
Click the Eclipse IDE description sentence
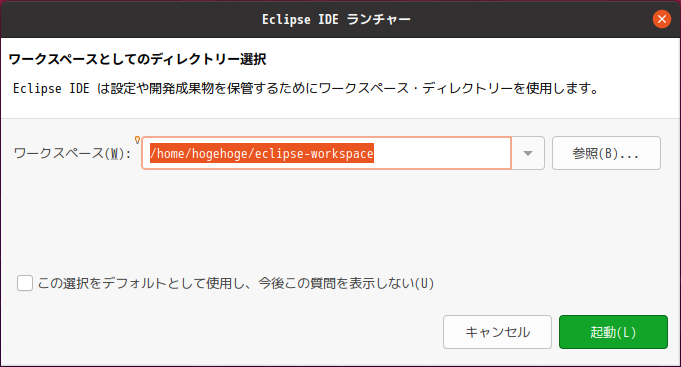pyautogui.click(x=306, y=89)
